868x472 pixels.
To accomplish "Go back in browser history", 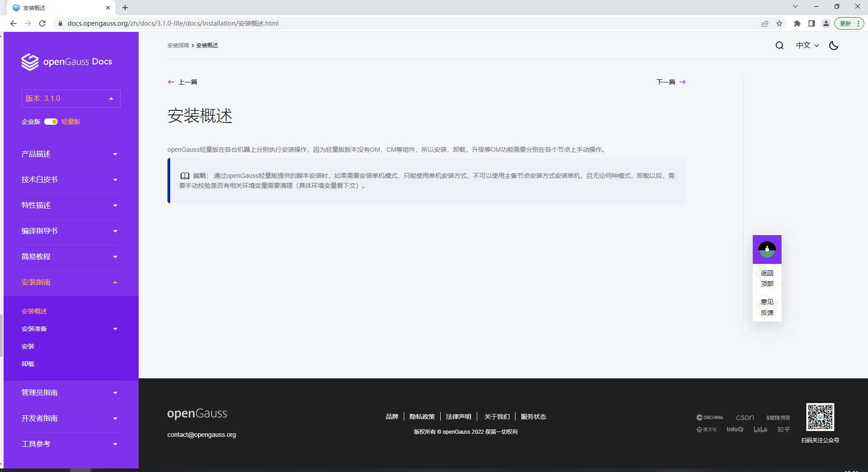I will tap(13, 23).
